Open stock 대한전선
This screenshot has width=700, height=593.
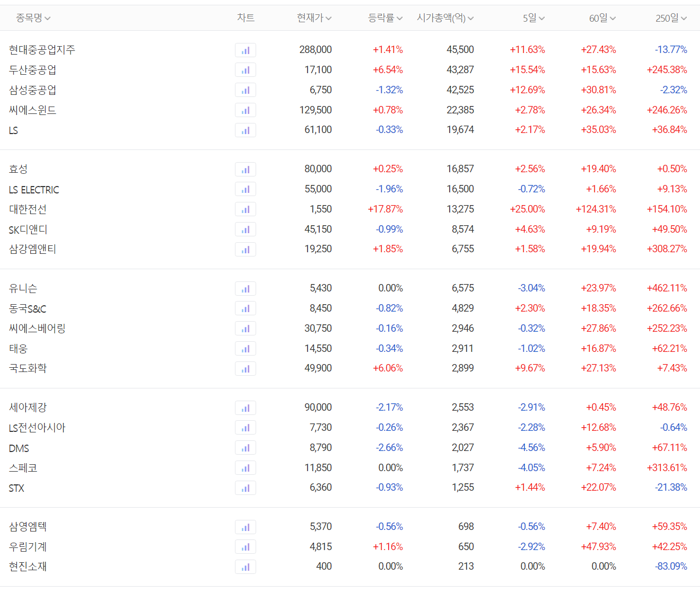pos(28,209)
